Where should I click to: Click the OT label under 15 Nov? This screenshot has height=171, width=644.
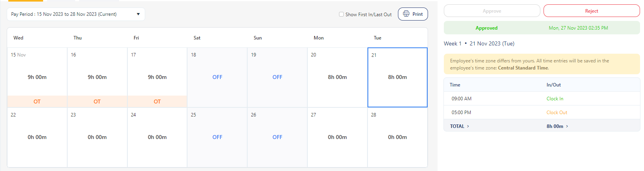coord(37,101)
